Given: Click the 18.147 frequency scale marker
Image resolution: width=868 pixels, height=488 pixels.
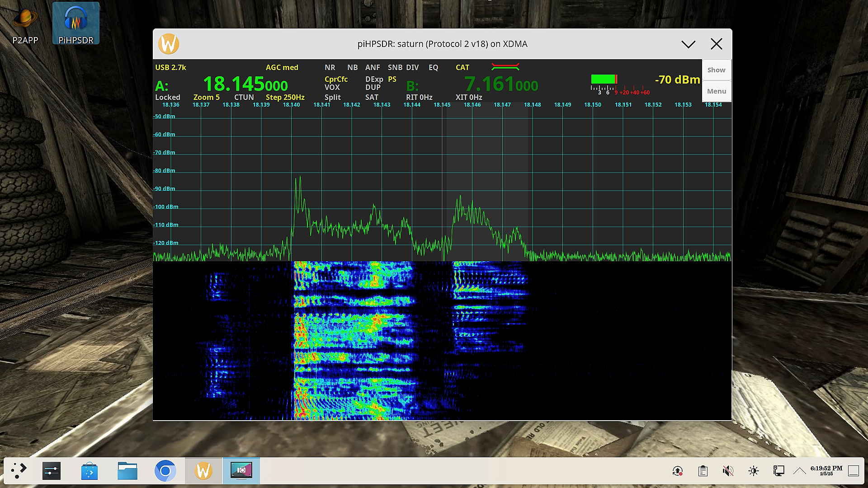Looking at the screenshot, I should pyautogui.click(x=502, y=105).
